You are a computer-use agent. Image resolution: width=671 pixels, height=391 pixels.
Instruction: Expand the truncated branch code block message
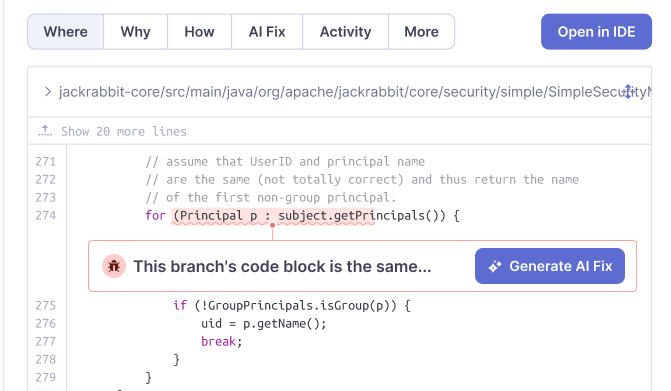tap(282, 267)
